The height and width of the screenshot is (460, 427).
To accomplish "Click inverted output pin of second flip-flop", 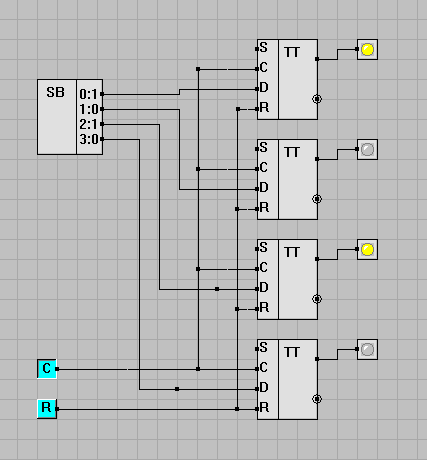I will coord(317,199).
